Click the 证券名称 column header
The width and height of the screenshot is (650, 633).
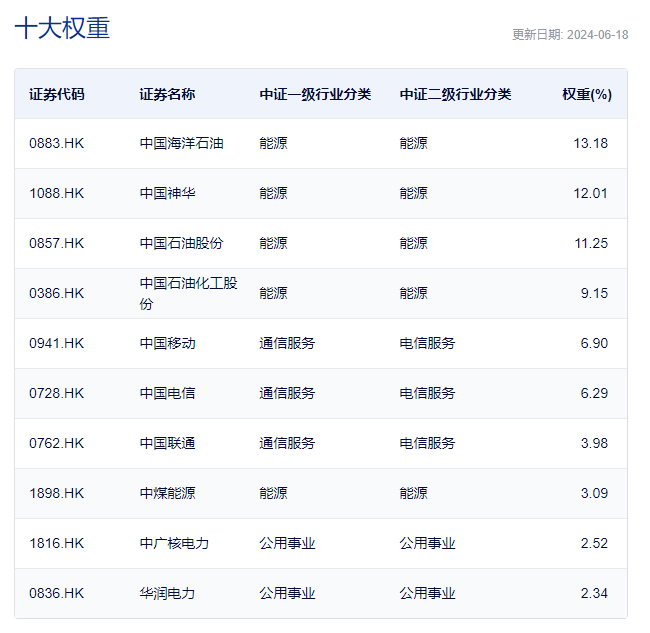click(x=167, y=94)
